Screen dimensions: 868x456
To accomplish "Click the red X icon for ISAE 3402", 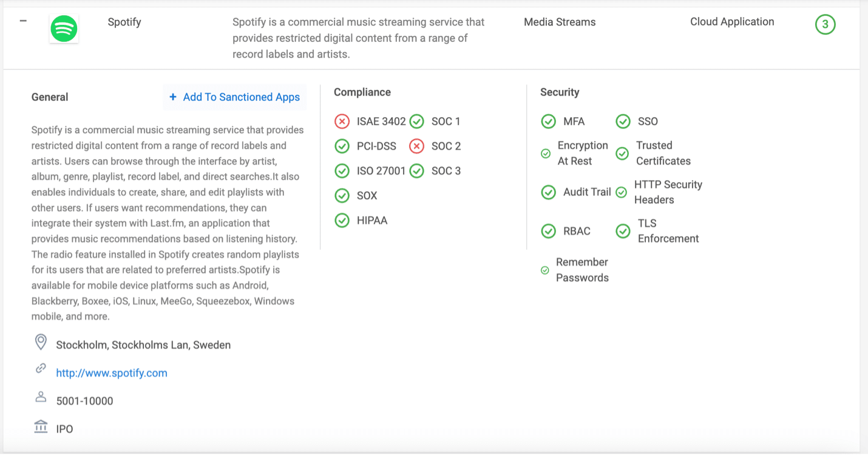I will (342, 121).
